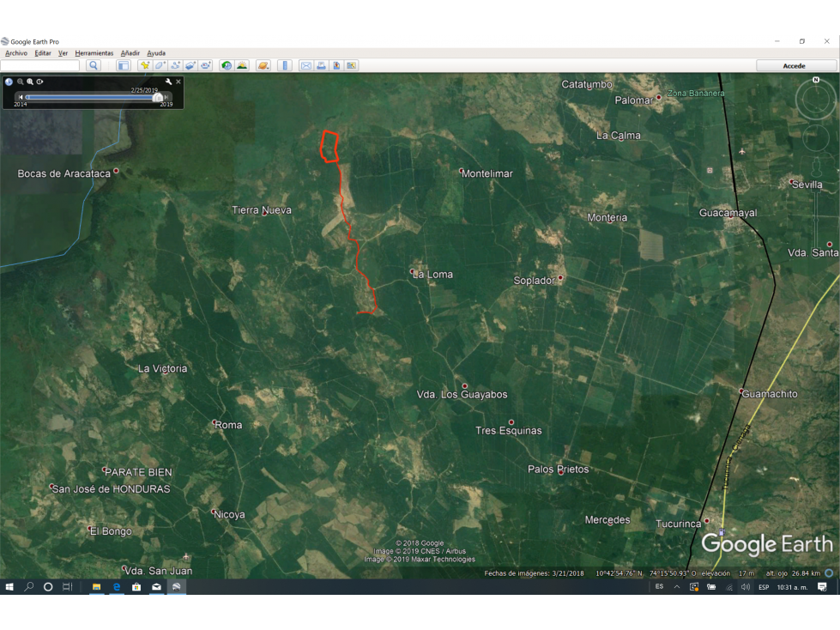840x630 pixels.
Task: Click the La Victoria place label
Action: click(162, 368)
